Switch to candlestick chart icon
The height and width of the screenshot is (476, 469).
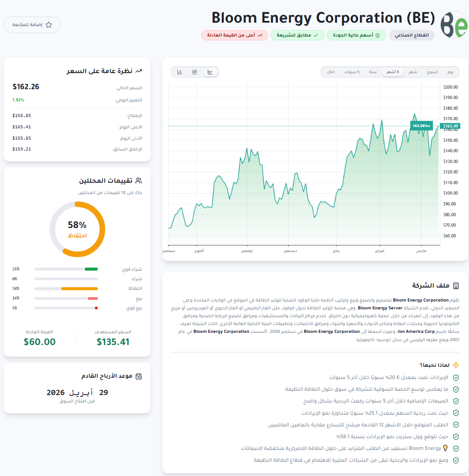tap(195, 72)
